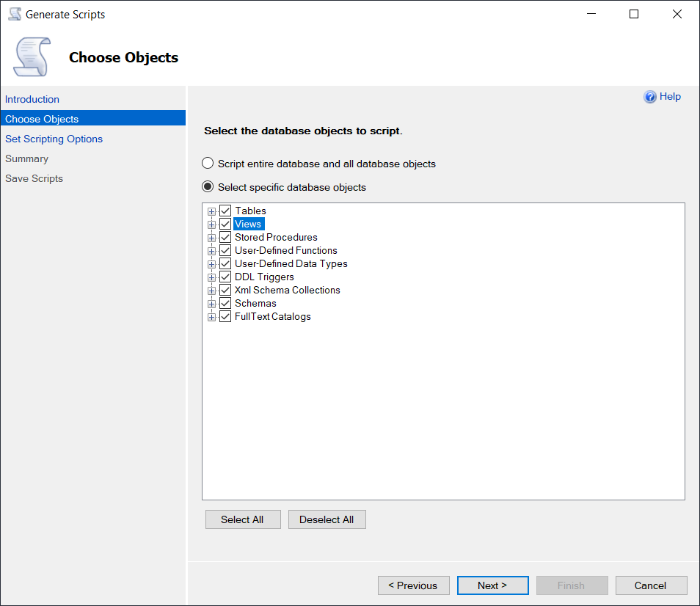Viewport: 700px width, 606px height.
Task: Click the title bar Generate Scripts app icon
Action: [x=14, y=14]
